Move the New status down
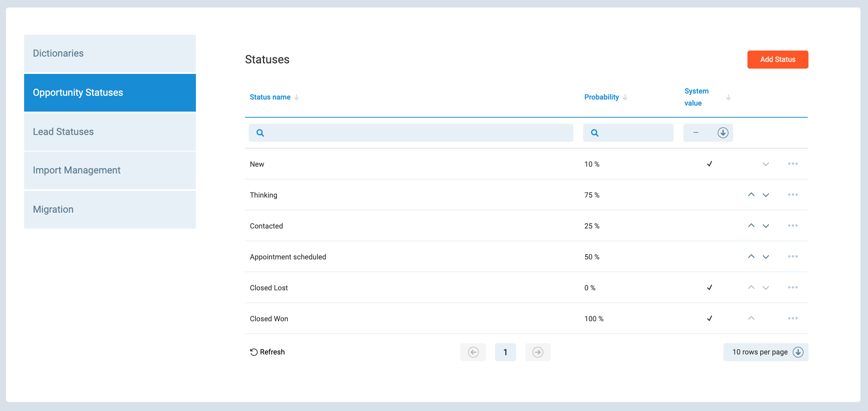Screen dimensions: 868x411 [766, 164]
